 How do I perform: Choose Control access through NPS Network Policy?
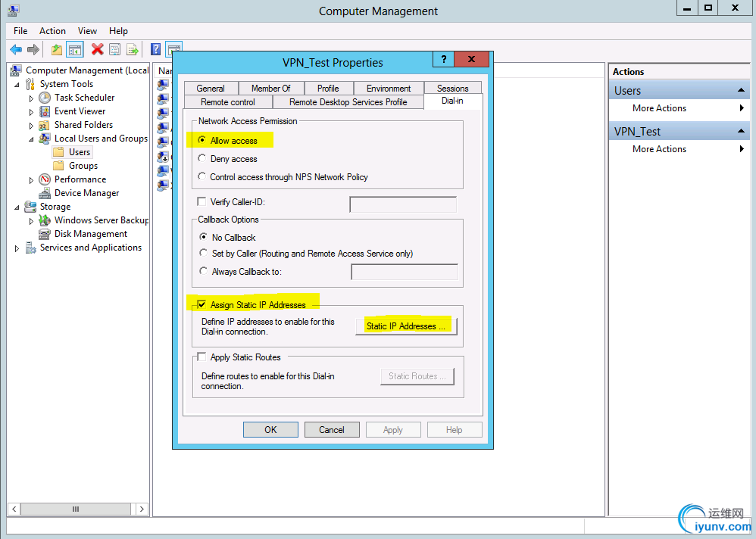pyautogui.click(x=202, y=177)
